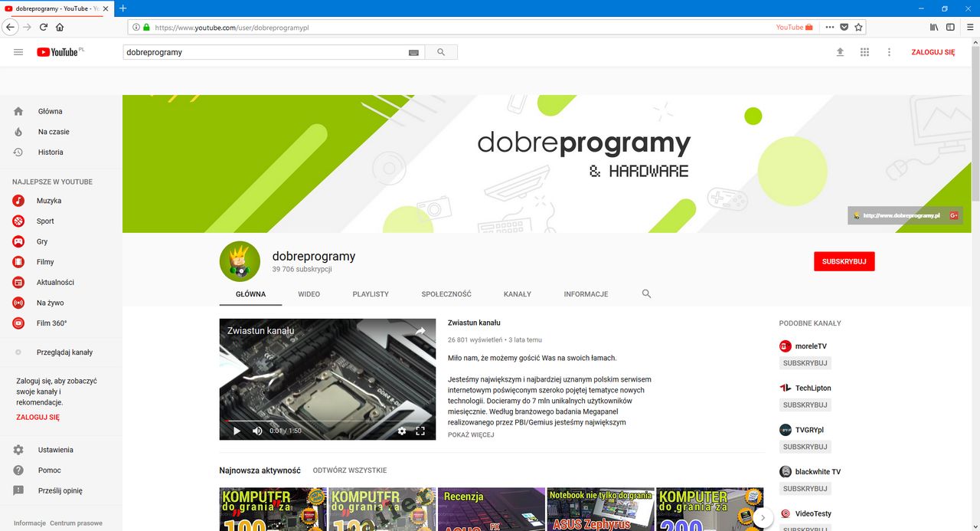Open the page actions three-dot menu in address bar

pyautogui.click(x=829, y=27)
